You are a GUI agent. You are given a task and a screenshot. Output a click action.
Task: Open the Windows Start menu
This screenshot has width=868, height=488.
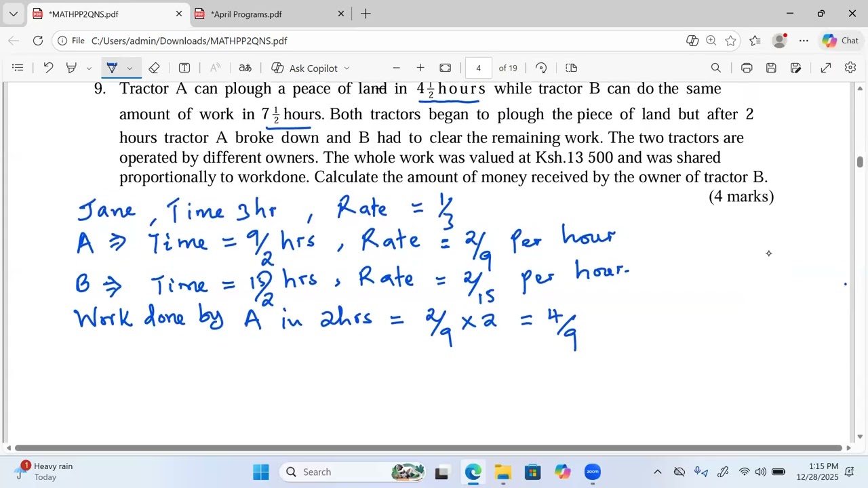261,472
